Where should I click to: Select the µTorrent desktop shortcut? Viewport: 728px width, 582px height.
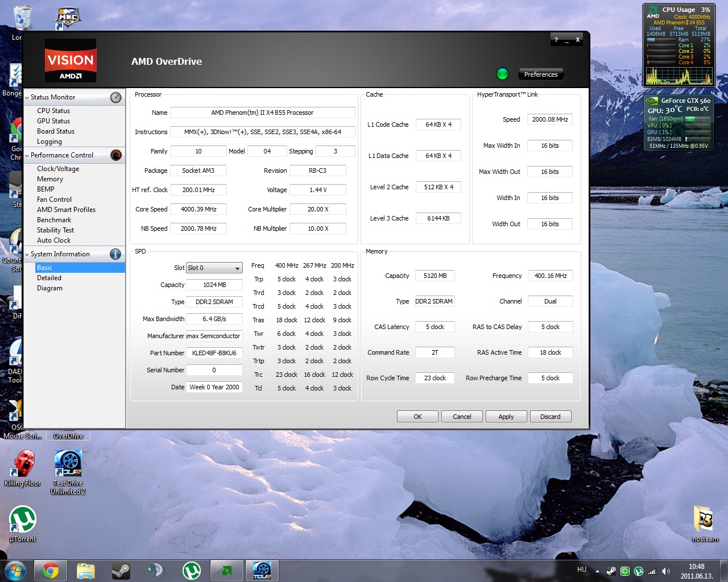pos(23,524)
